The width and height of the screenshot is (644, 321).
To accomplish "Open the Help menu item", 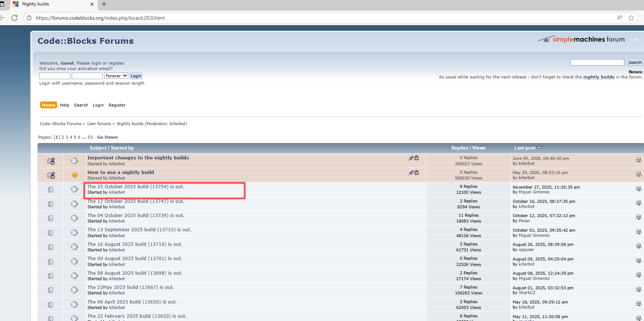I will (x=64, y=105).
